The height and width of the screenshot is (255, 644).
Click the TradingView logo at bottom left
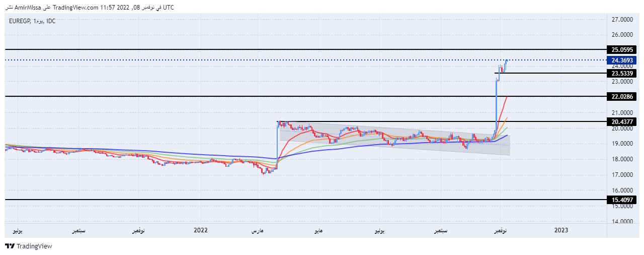[x=28, y=246]
